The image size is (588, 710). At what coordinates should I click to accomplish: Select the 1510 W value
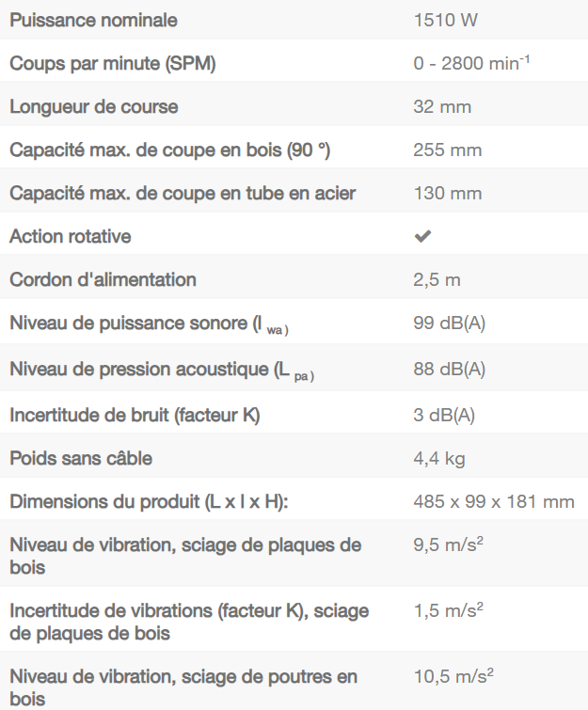440,20
